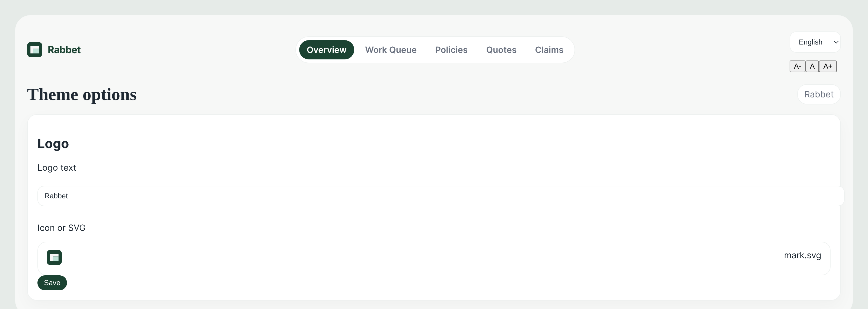
Task: Click the Logo section heading
Action: click(53, 144)
